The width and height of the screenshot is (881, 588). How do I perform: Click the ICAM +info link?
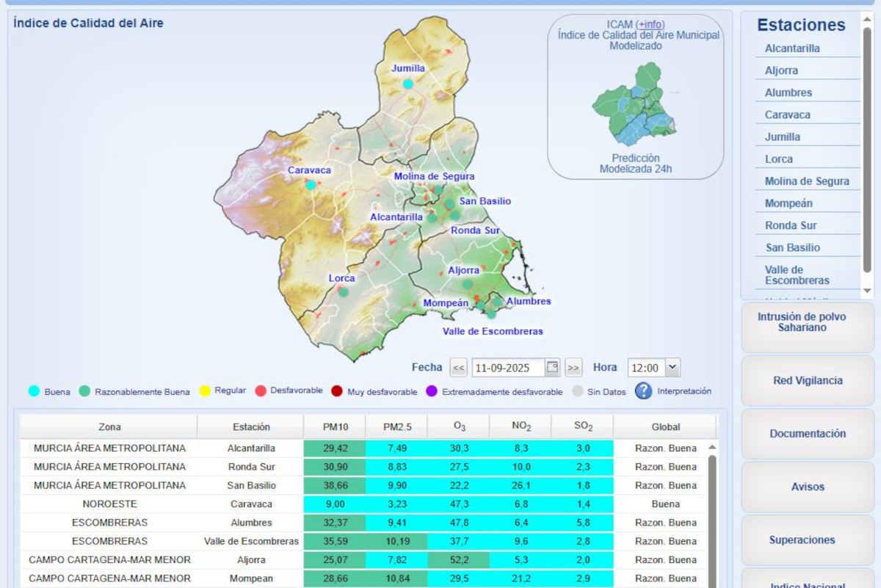650,25
